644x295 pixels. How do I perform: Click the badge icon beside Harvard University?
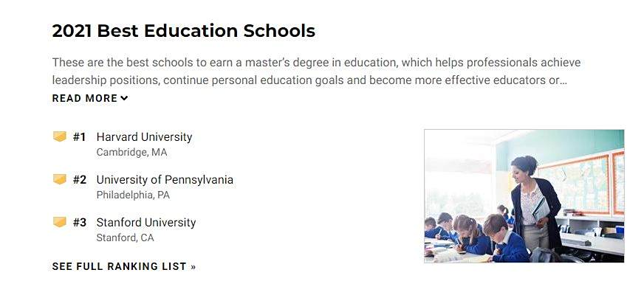[x=60, y=136]
